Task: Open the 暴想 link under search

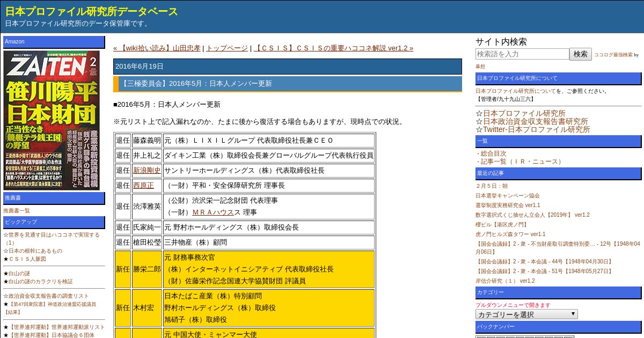Action: (480, 67)
